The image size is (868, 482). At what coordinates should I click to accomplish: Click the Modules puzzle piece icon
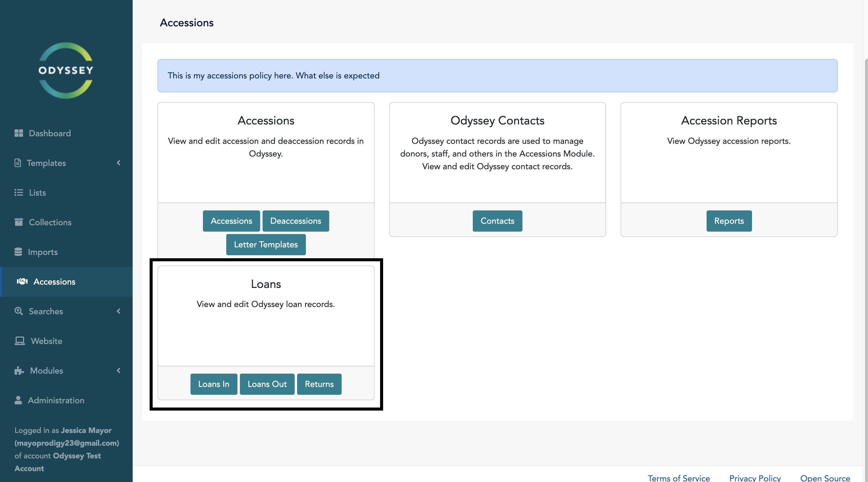click(19, 371)
